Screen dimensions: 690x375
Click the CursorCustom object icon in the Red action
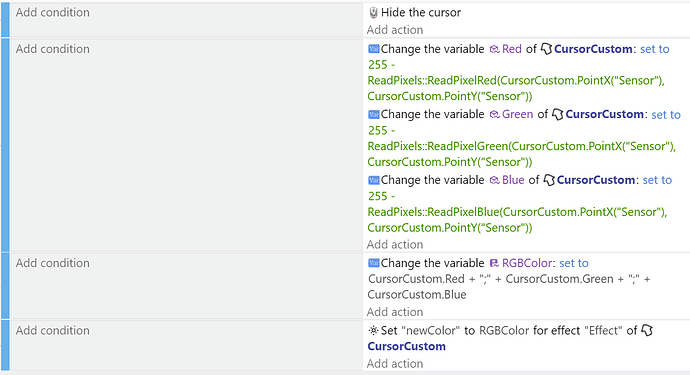pos(546,49)
